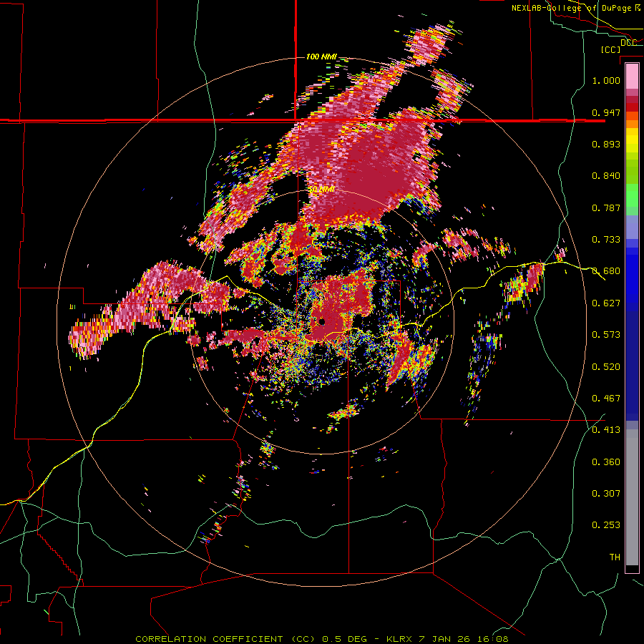
Task: Click the [CC] product label above the scale
Action: click(x=610, y=49)
